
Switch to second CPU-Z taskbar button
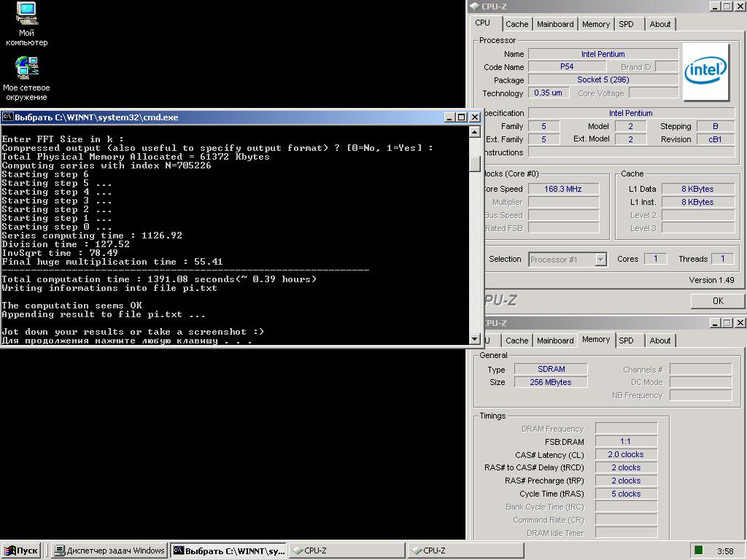pyautogui.click(x=465, y=551)
